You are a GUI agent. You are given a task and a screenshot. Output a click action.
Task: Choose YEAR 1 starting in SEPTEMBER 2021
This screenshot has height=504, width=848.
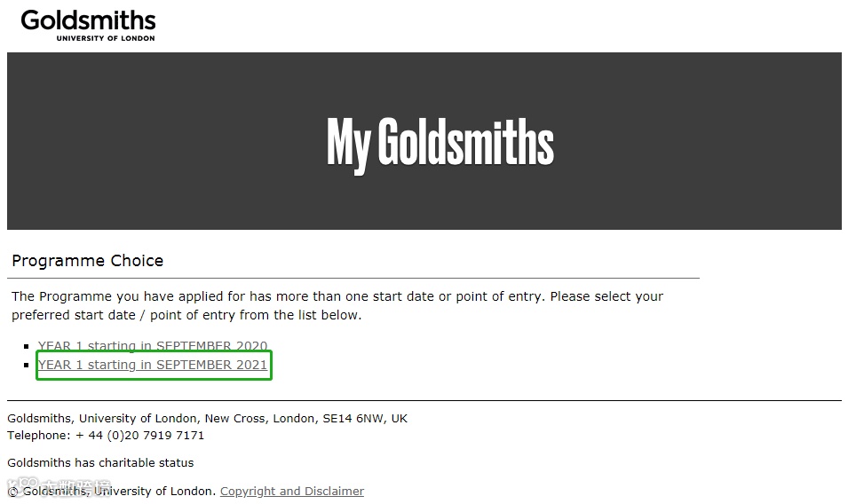(x=153, y=365)
